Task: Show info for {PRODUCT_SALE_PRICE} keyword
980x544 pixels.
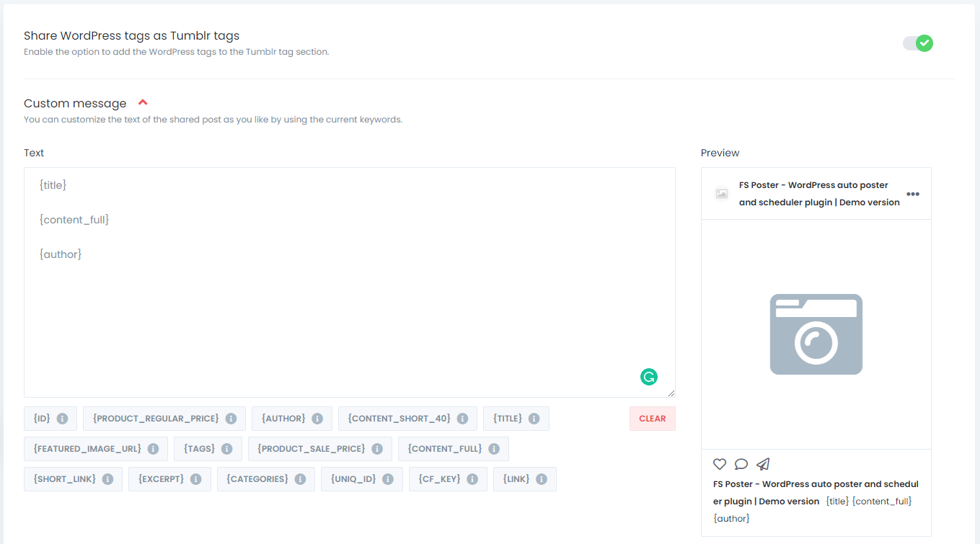Action: pos(377,449)
